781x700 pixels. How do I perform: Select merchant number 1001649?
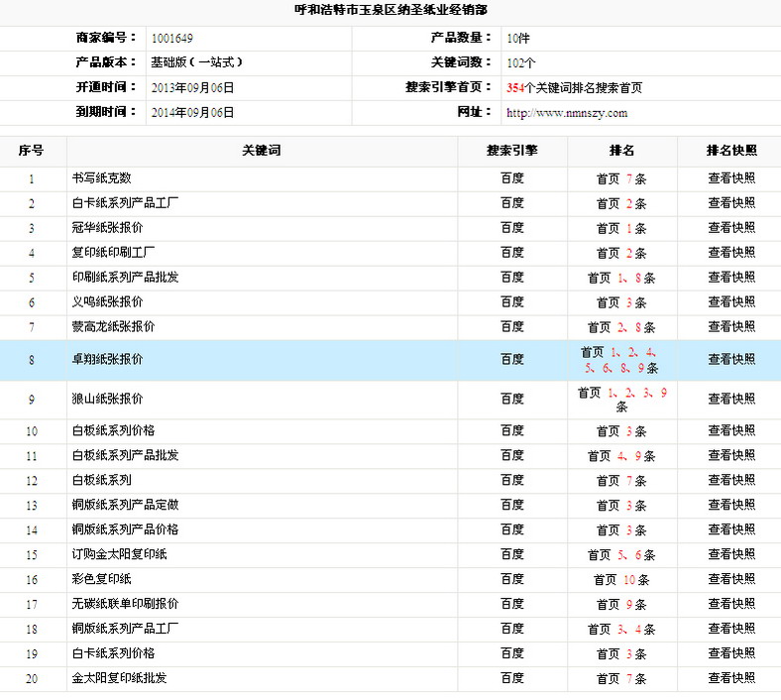point(171,39)
